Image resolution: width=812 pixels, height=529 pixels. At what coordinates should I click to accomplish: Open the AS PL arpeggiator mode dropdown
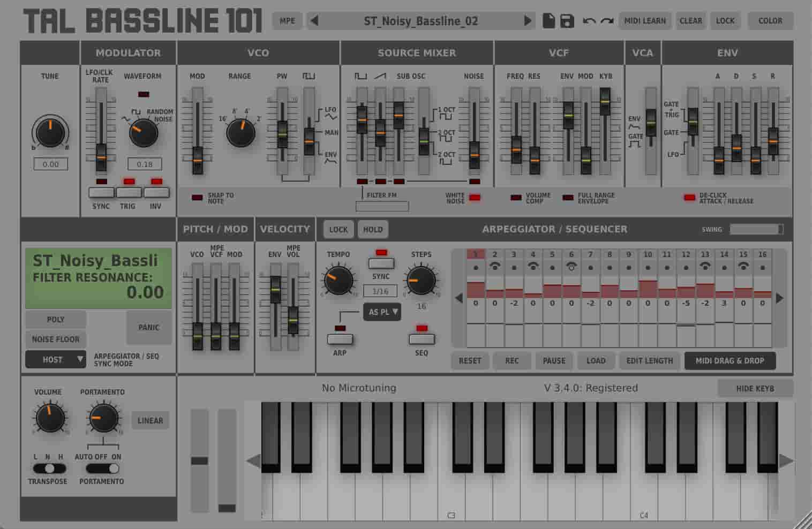(x=382, y=312)
